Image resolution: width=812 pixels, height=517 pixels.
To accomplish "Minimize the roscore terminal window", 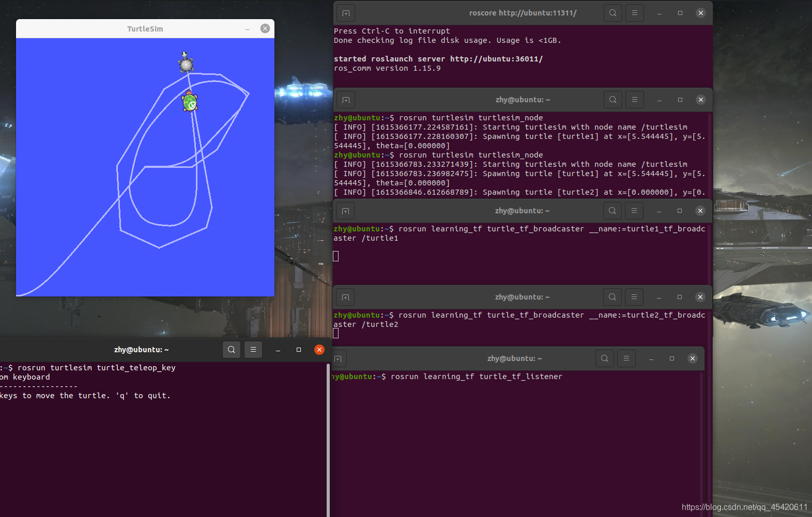I will coord(660,13).
